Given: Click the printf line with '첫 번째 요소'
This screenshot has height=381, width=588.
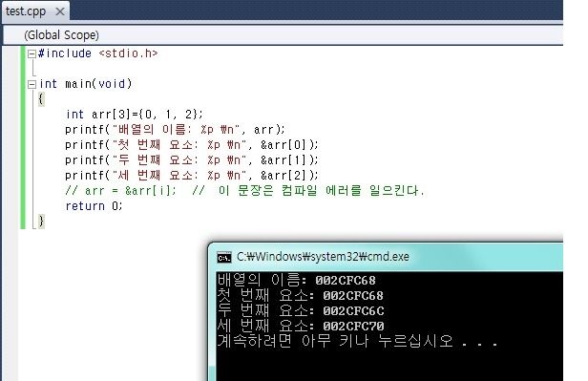Looking at the screenshot, I should [191, 145].
